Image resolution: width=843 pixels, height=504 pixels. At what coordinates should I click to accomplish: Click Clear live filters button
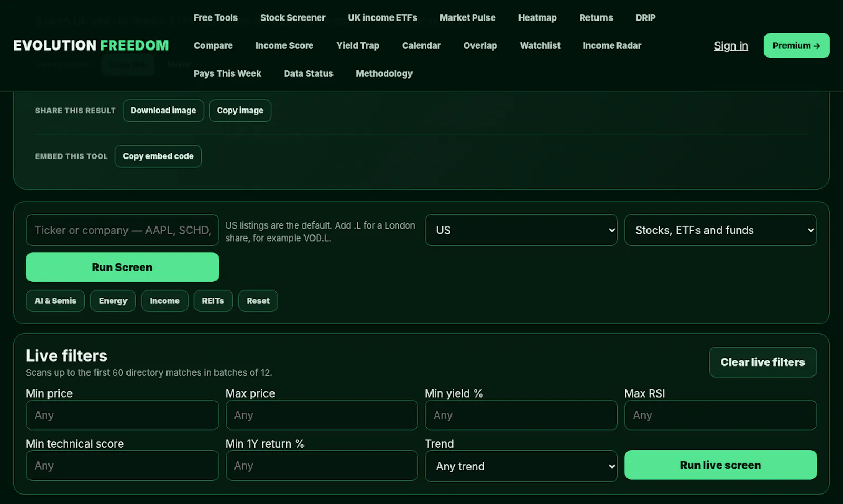click(763, 362)
